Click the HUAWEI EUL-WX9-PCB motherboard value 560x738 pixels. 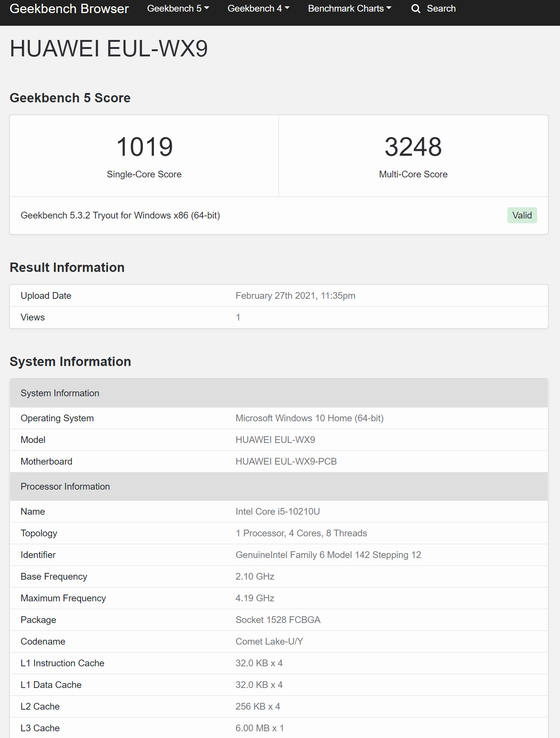pos(286,462)
